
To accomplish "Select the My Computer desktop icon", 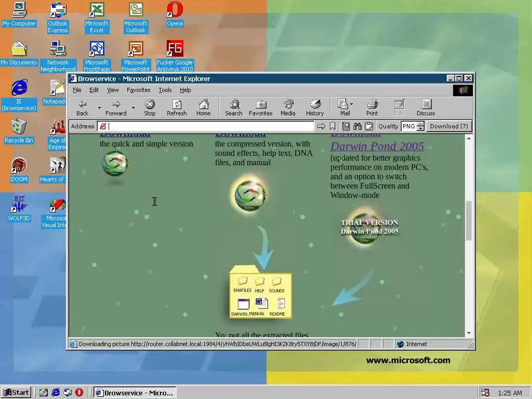I will tap(19, 14).
